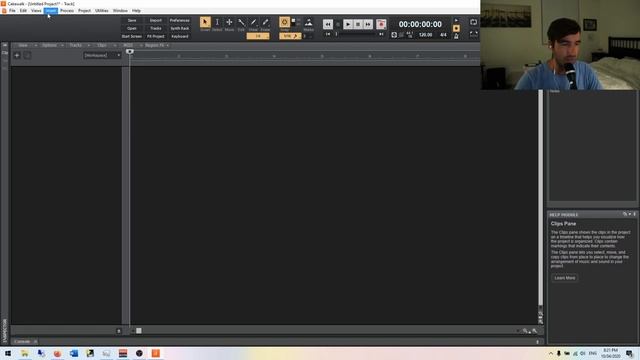Toggle loop mode in control bar

click(473, 22)
